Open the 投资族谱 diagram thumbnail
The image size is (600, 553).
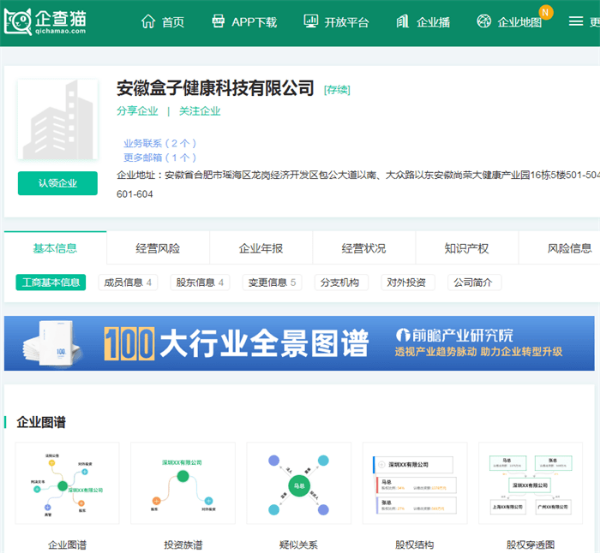(x=183, y=483)
